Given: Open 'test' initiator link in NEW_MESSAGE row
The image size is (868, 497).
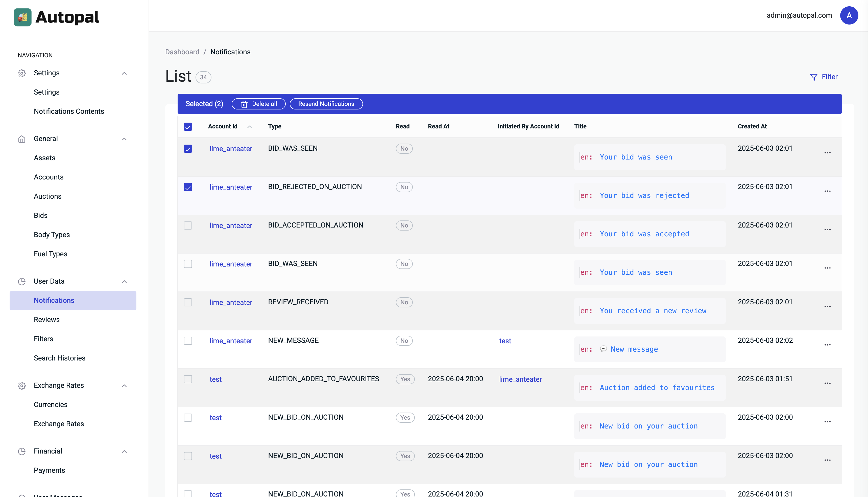Looking at the screenshot, I should click(x=505, y=341).
